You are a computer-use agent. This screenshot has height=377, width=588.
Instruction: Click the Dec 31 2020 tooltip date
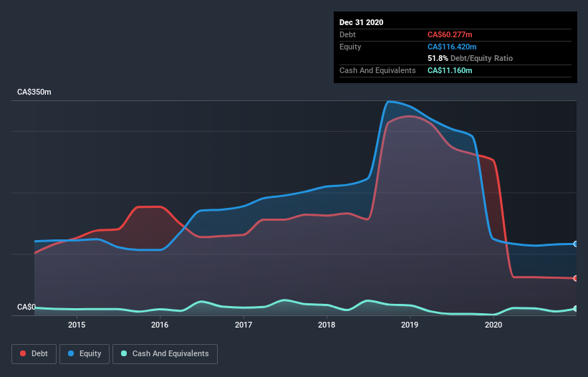coord(361,22)
